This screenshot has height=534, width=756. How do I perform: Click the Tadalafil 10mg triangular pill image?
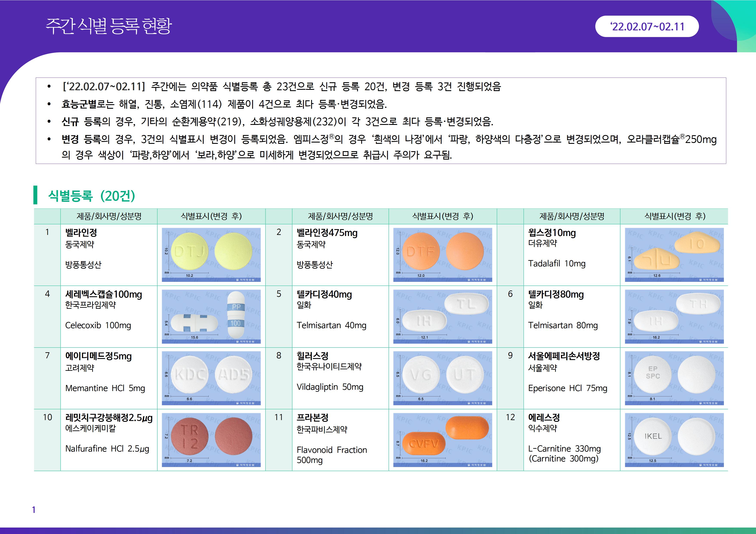(x=674, y=255)
